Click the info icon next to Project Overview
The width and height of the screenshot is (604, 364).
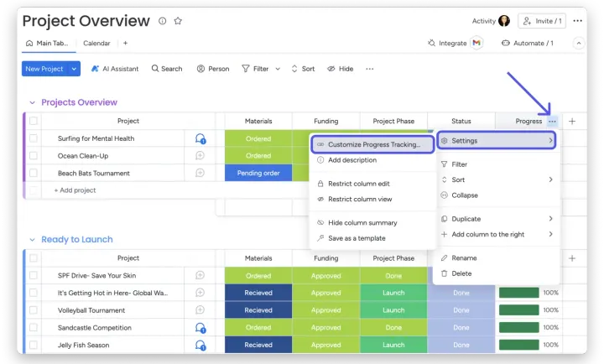(163, 21)
